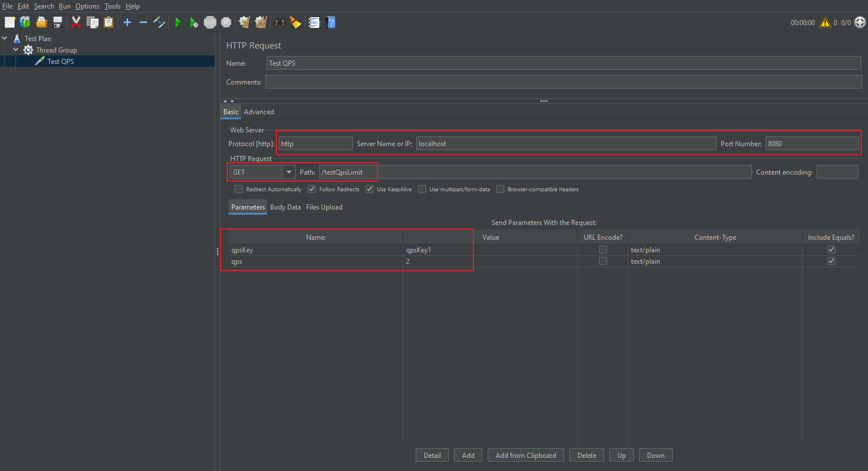Save the test plan with floppy icon
The image size is (868, 471).
57,22
